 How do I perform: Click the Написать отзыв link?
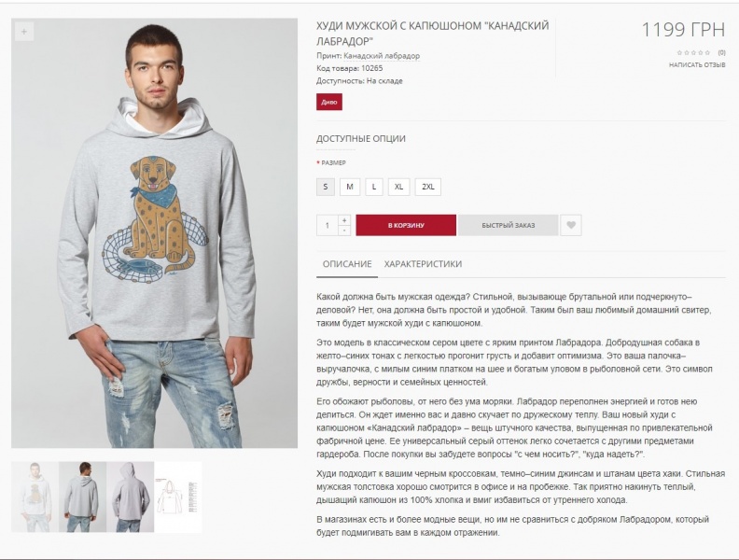coord(697,65)
